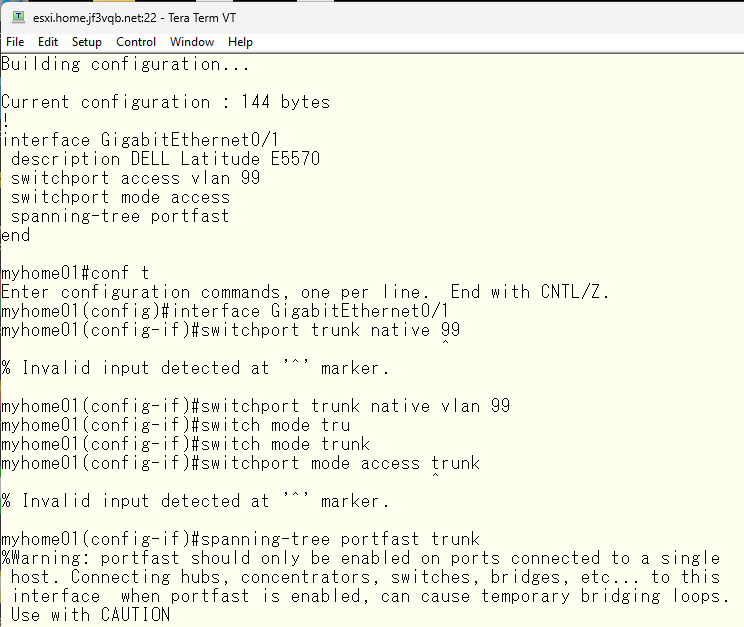Click 'Current configuration : 144 bytes' line

[x=166, y=102]
